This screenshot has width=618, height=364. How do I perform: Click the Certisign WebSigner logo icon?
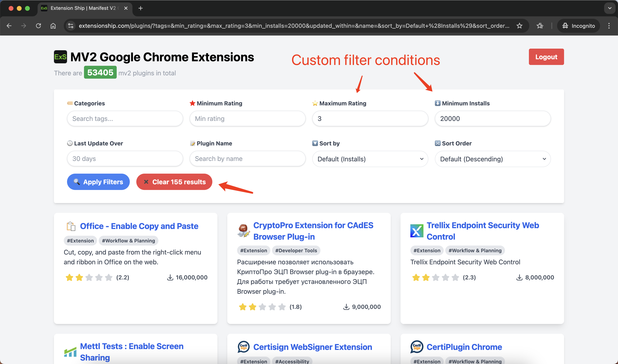tap(243, 347)
